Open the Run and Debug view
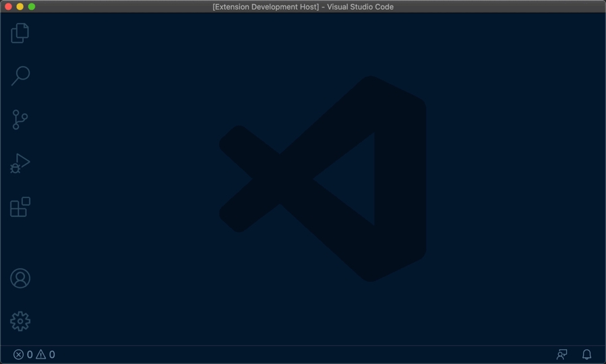The width and height of the screenshot is (606, 364). tap(20, 163)
